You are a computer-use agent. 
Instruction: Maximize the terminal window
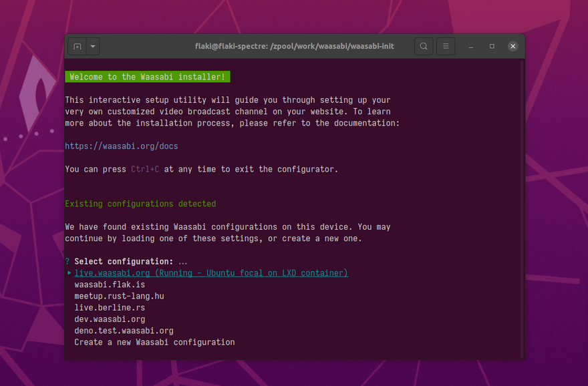coord(492,47)
